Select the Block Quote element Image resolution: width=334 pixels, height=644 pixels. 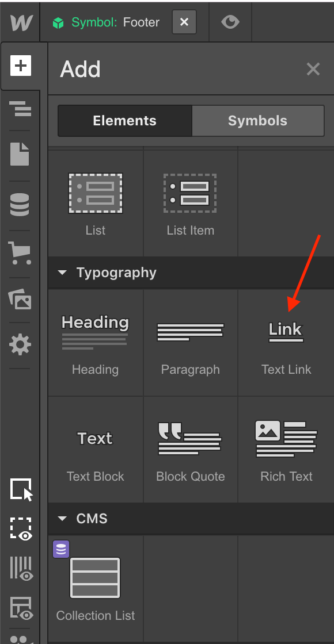(191, 450)
